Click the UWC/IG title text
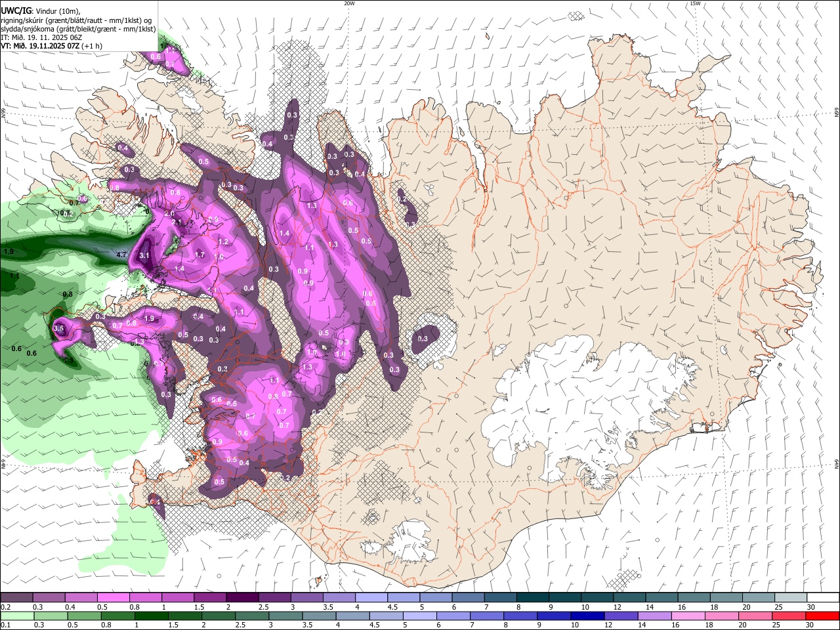The width and height of the screenshot is (840, 630). click(x=16, y=10)
